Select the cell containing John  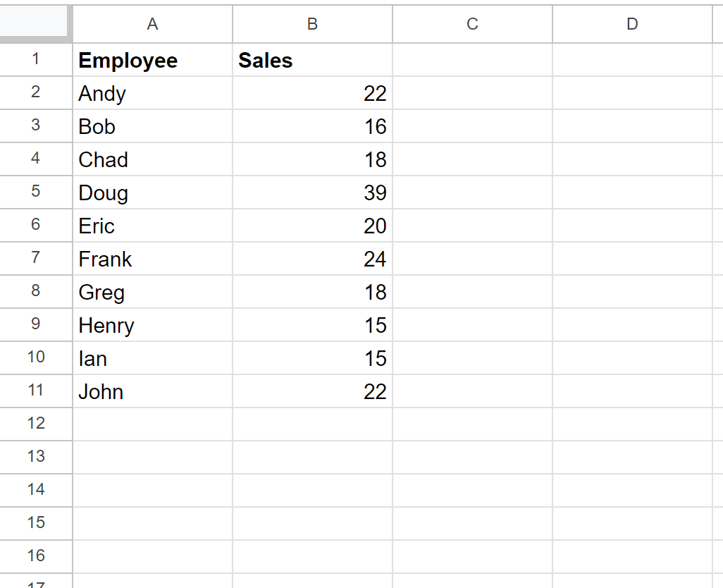[x=152, y=391]
